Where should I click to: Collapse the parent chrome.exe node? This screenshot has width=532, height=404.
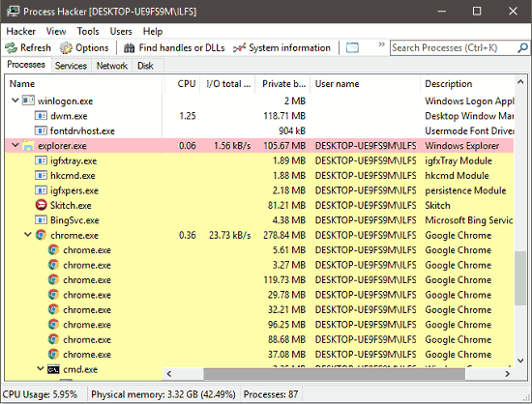tap(28, 235)
